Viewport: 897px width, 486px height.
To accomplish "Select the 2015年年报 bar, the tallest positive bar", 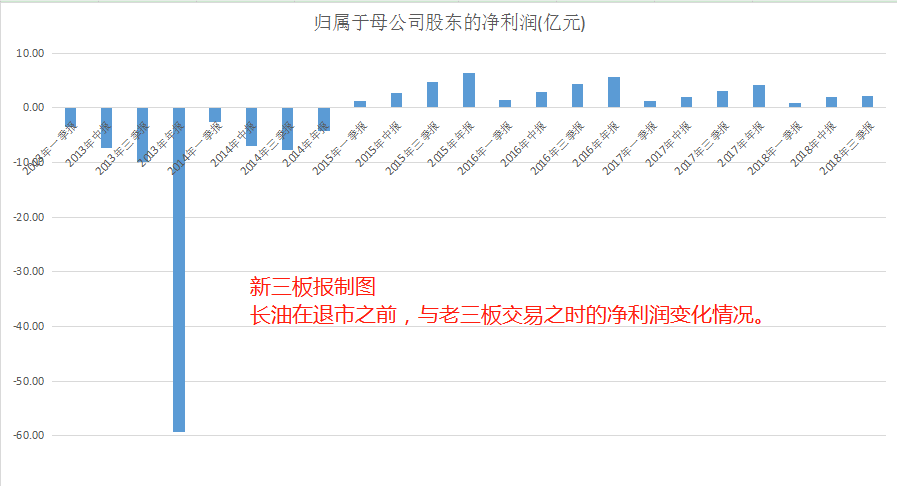I will pyautogui.click(x=468, y=90).
